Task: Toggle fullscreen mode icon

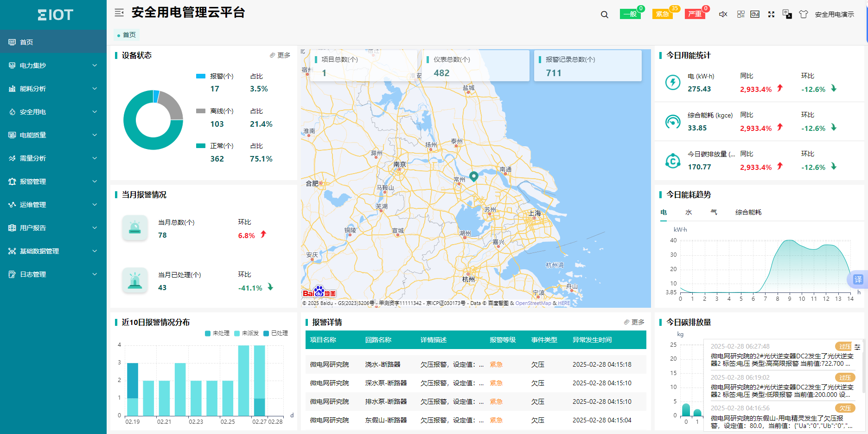Action: [771, 14]
